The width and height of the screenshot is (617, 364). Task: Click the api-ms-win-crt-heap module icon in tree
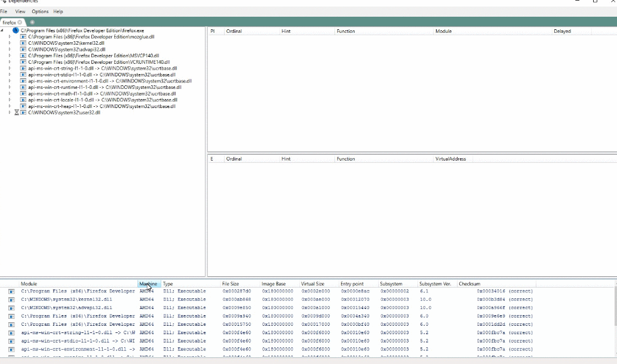23,106
